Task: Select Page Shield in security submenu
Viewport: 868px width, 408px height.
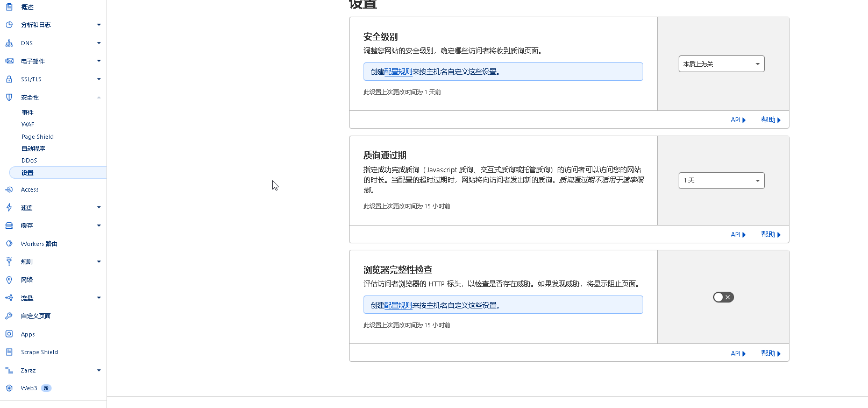Action: (38, 137)
